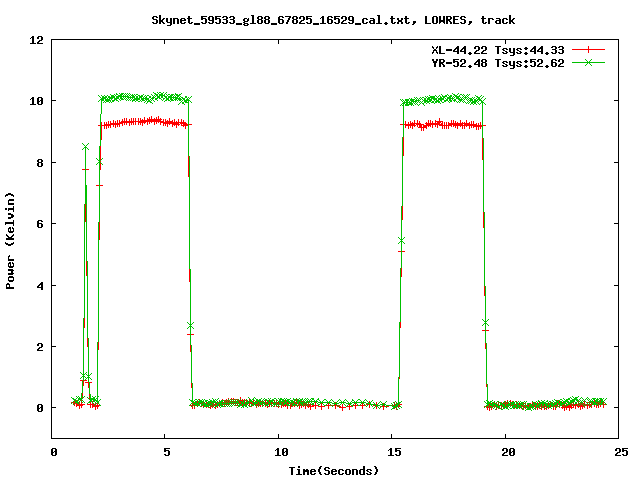Click the Power (Kelvin) y-axis label
The height and width of the screenshot is (480, 640).
pos(10,241)
